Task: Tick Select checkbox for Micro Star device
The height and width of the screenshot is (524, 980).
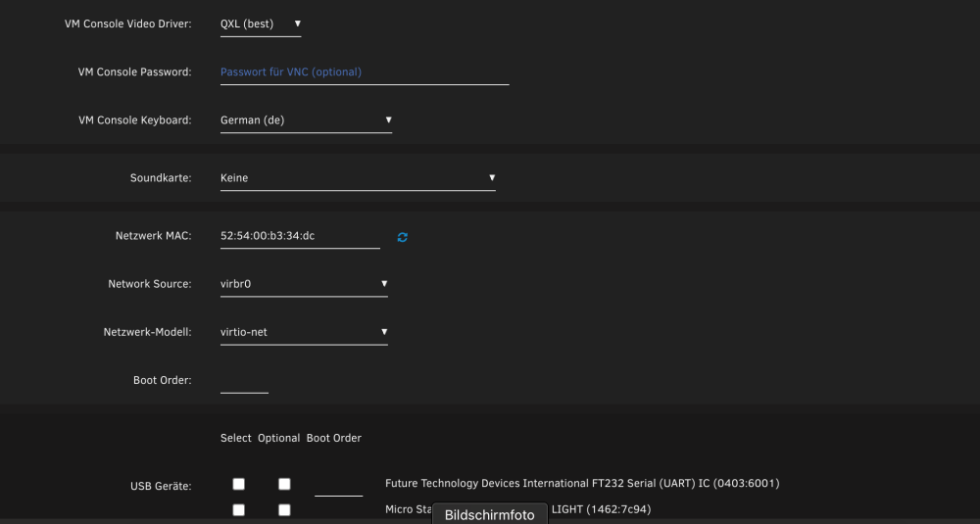Action: tap(239, 509)
